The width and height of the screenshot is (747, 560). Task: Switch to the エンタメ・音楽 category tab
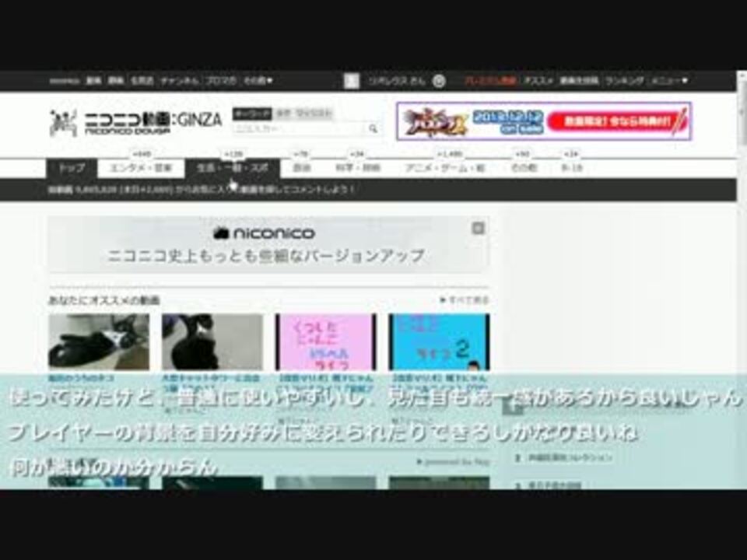pos(141,168)
